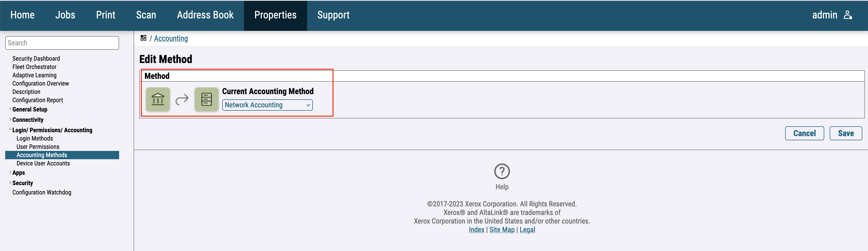
Task: Click the bank building accounting icon
Action: [x=158, y=99]
